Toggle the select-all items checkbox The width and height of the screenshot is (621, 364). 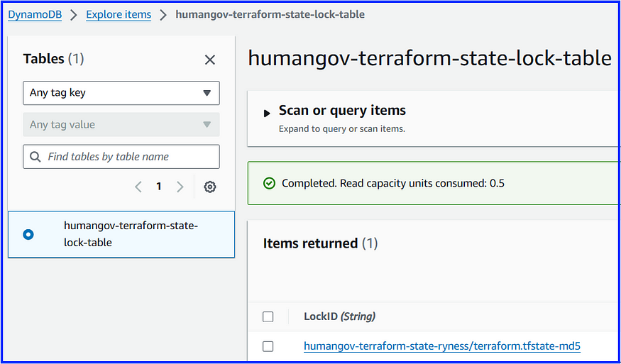(268, 317)
